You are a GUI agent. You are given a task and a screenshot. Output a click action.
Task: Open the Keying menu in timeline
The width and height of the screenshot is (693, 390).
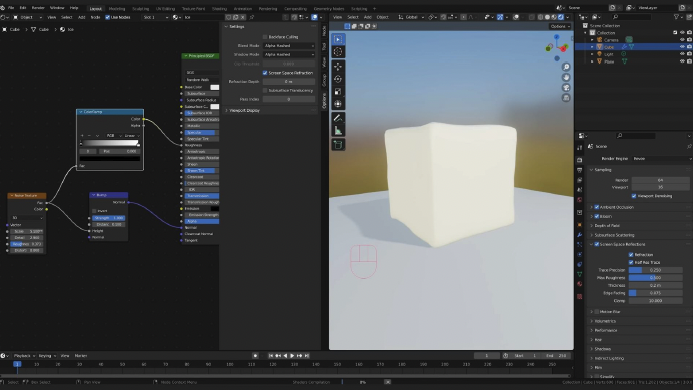(47, 356)
